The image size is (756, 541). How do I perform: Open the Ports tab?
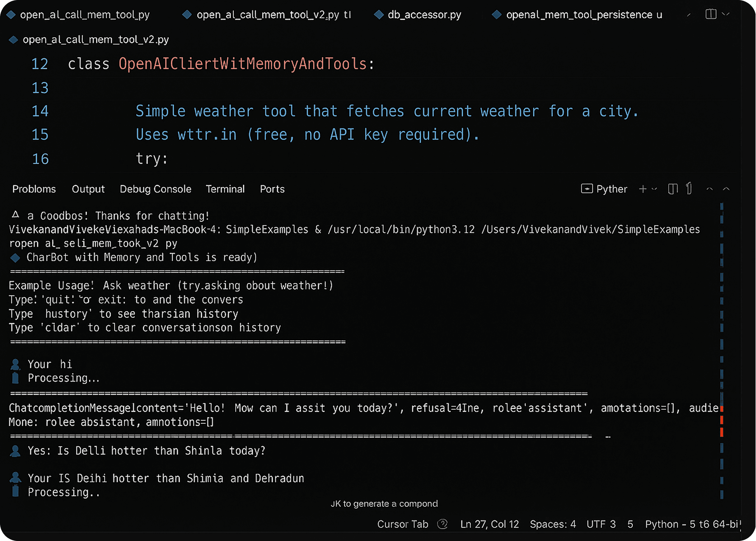[x=272, y=189]
